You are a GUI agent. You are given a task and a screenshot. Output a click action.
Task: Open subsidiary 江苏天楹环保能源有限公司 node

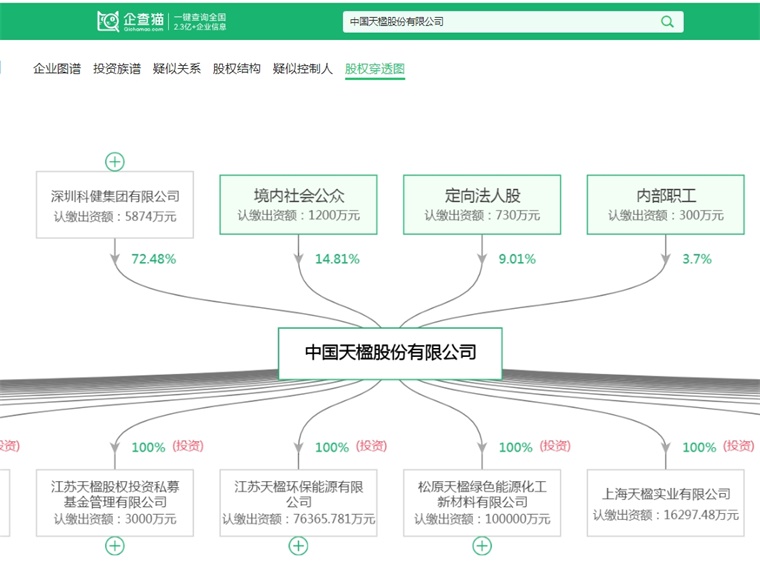(298, 503)
